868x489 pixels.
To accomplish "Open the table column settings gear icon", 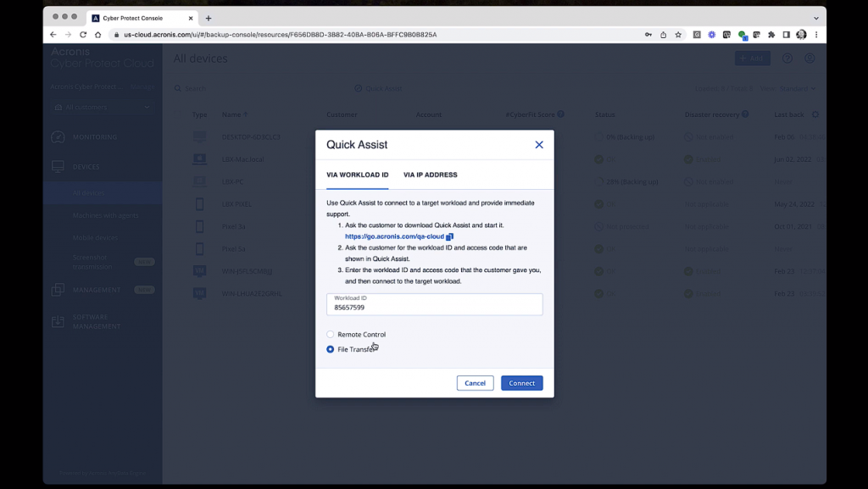I will click(815, 114).
